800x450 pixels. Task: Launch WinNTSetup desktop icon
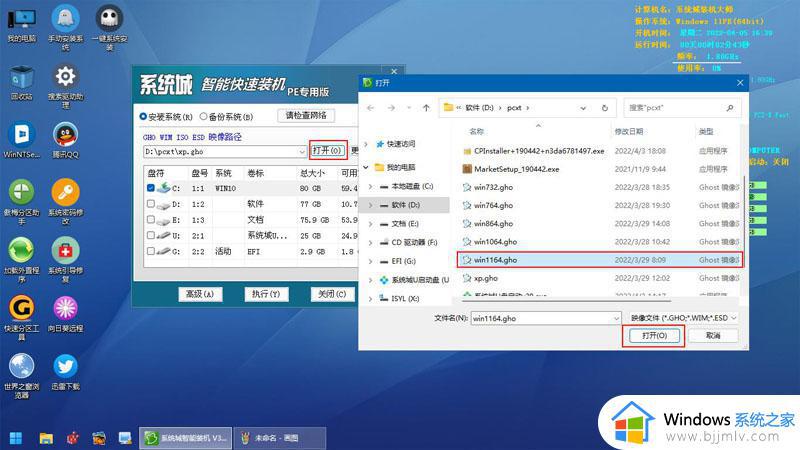[21, 140]
